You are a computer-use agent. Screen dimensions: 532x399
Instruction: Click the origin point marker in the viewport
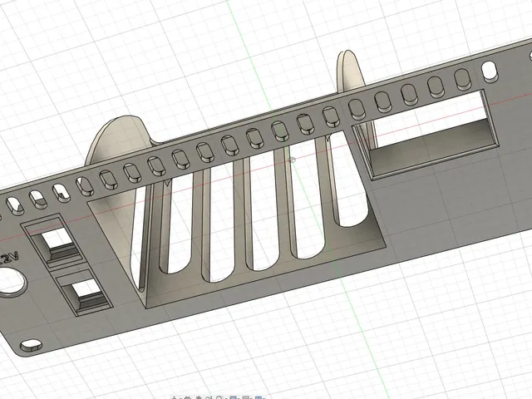(x=293, y=160)
